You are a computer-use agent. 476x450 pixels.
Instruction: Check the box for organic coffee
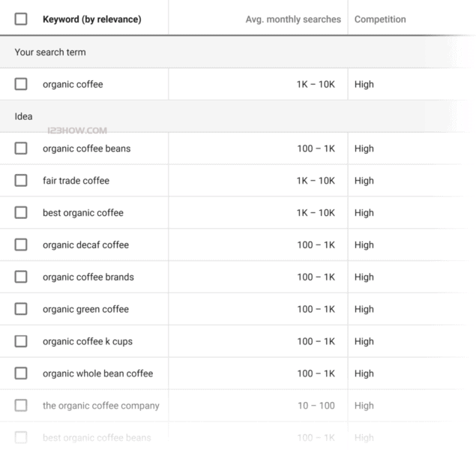[x=21, y=84]
